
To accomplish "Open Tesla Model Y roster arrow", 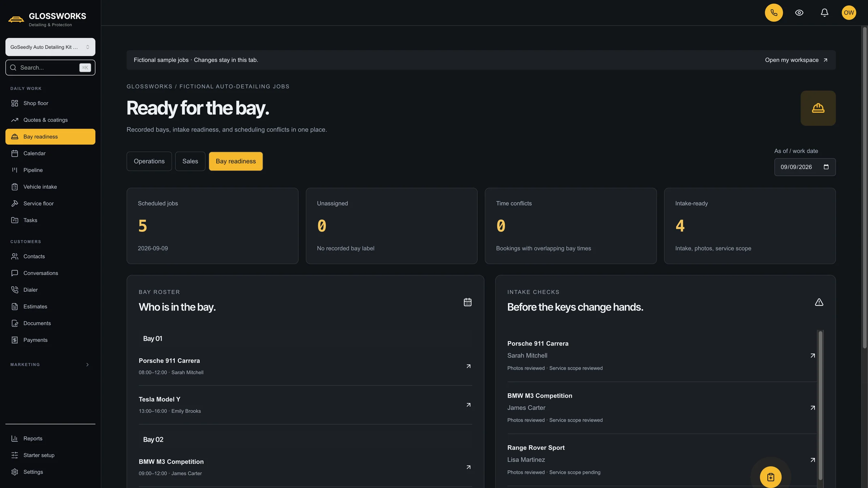I will [x=468, y=405].
